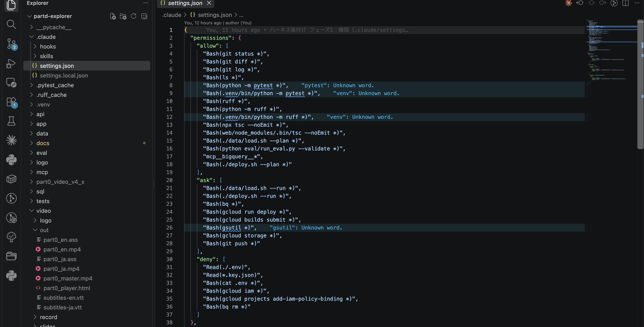Screen dimensions: 644x327
Task: Click the orange Claude icon in editor toolbar
Action: click(x=568, y=3)
